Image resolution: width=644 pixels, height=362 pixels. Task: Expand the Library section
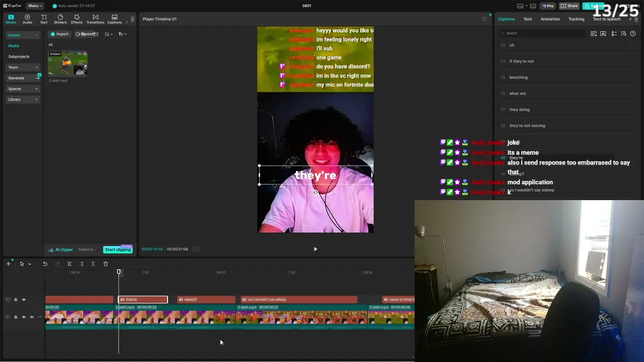coord(23,100)
